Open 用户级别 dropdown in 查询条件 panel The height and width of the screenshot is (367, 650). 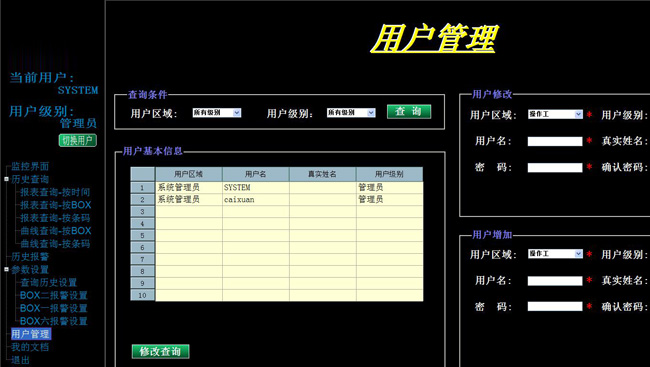coord(351,112)
